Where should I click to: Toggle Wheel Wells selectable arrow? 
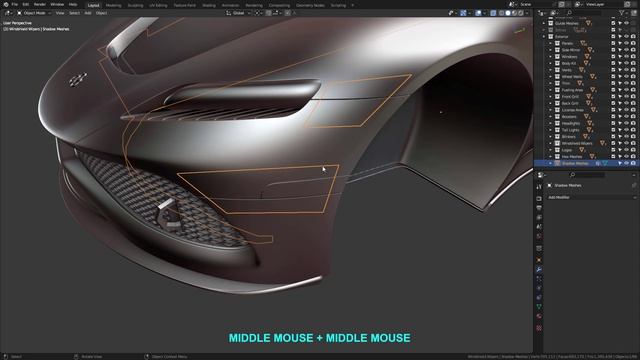click(620, 77)
